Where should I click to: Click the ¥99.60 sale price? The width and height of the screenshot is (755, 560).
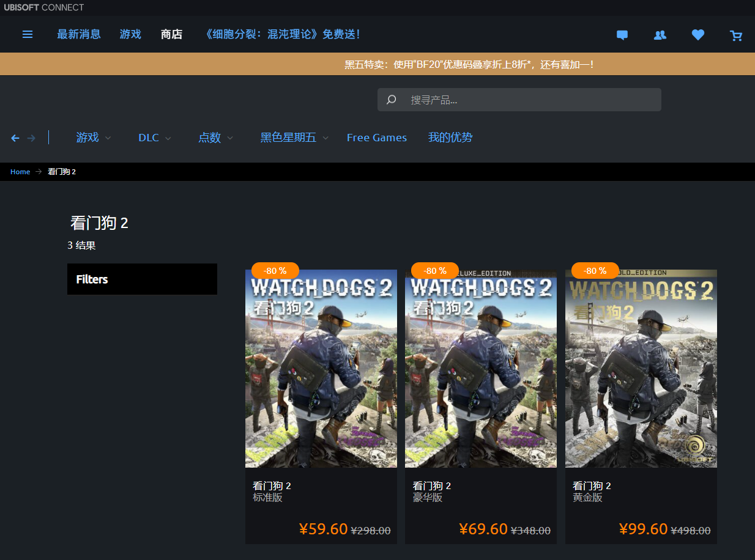point(643,529)
